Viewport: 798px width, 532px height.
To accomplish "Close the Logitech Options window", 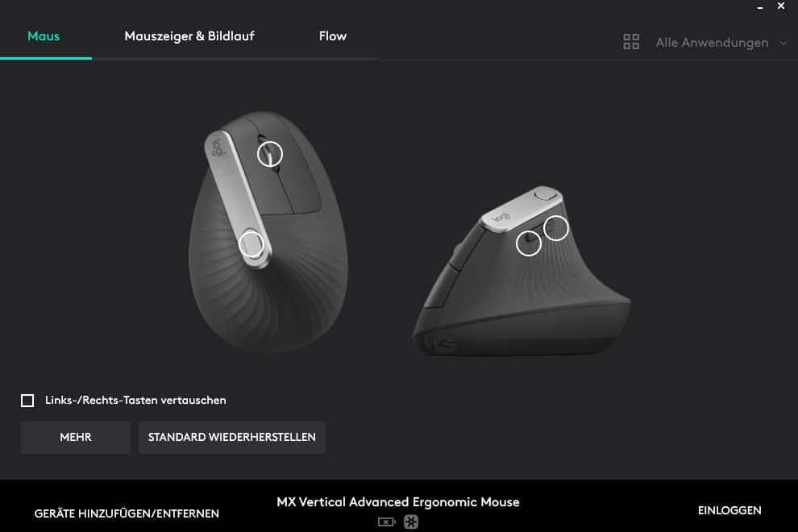I will pyautogui.click(x=781, y=6).
